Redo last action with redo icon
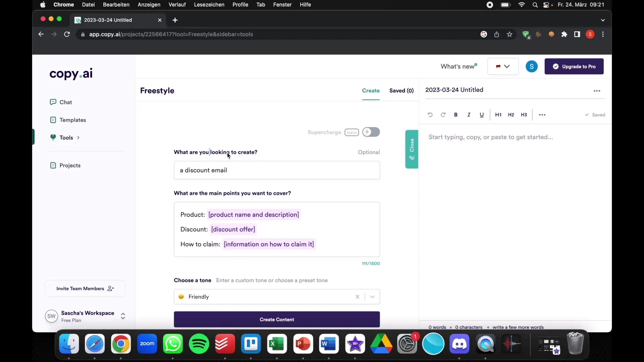The width and height of the screenshot is (644, 362). [x=442, y=115]
